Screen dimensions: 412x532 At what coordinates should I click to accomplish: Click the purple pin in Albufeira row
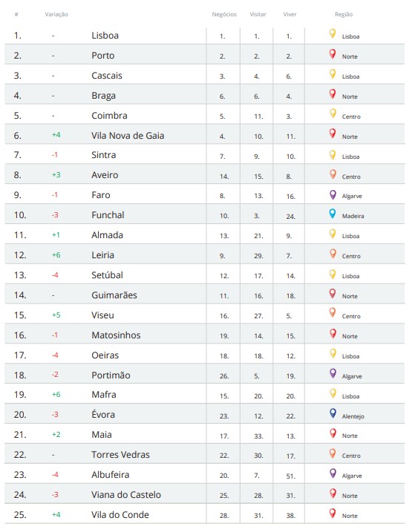click(333, 473)
